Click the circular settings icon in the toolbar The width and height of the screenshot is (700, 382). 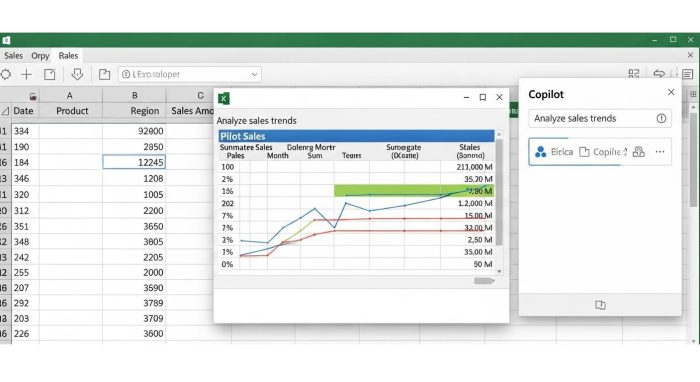coord(5,75)
